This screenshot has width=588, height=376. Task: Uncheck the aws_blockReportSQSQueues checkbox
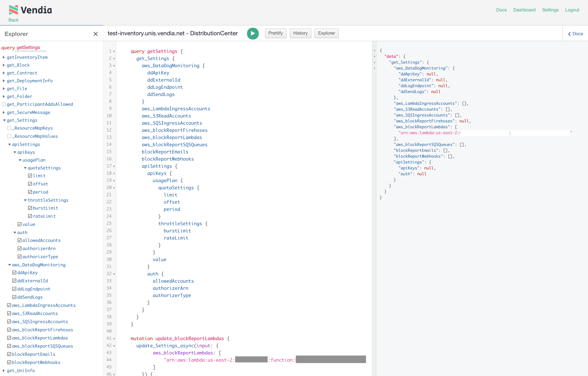click(9, 346)
